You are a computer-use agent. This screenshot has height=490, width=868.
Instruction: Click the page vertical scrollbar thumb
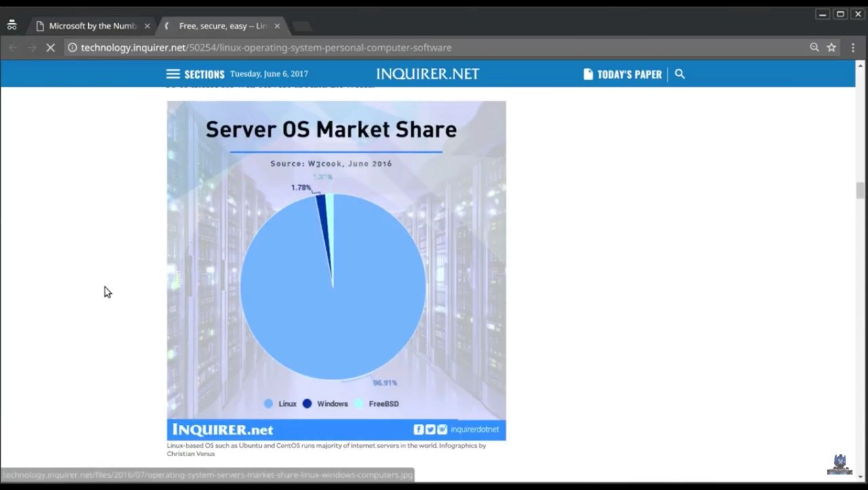[x=861, y=191]
